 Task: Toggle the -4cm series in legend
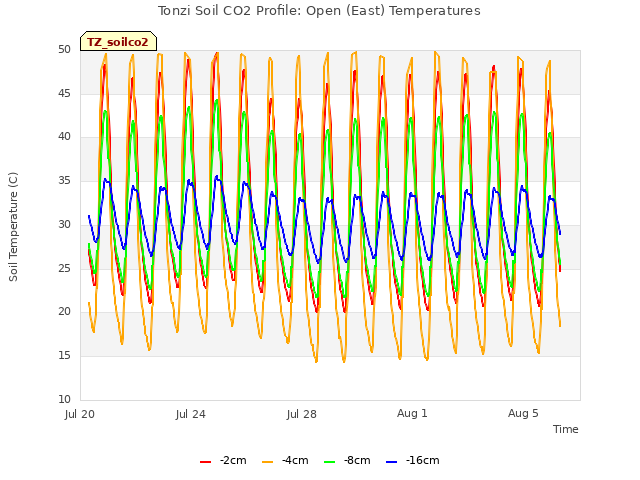[285, 460]
